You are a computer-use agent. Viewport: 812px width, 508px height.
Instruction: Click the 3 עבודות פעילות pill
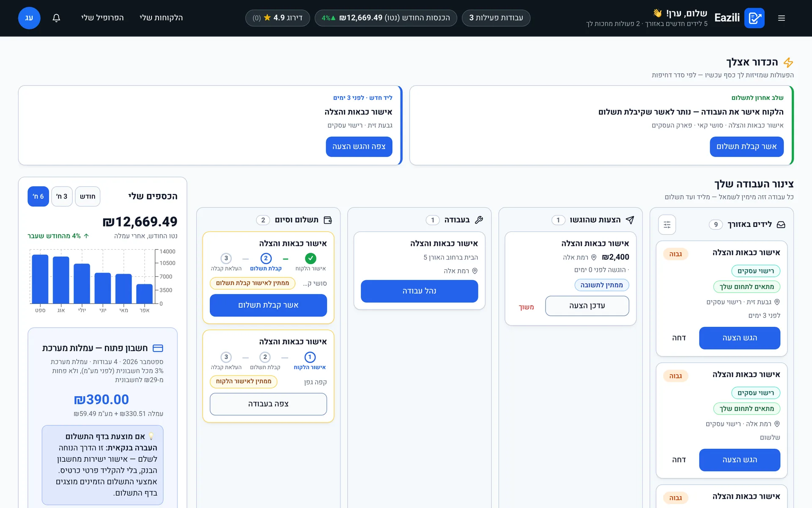coord(496,18)
